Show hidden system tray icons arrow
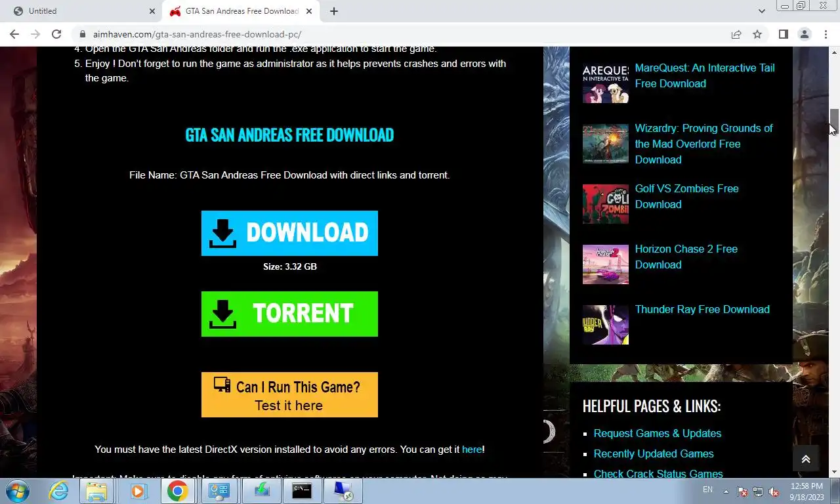The height and width of the screenshot is (504, 840). (x=726, y=491)
